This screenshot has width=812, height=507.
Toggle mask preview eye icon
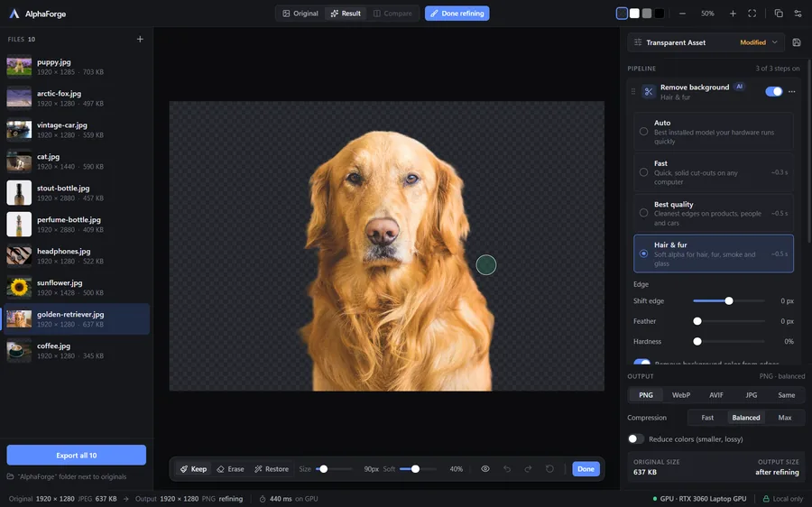(485, 469)
